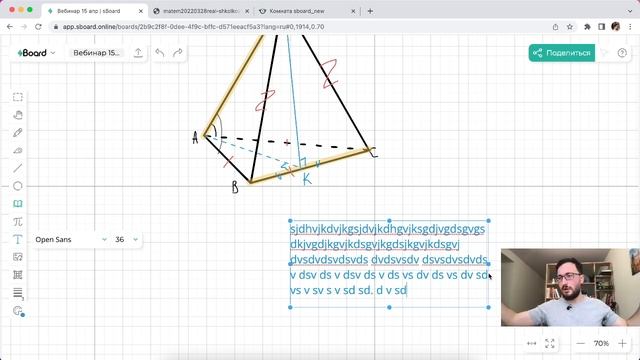The image size is (640, 360).
Task: Reload the current page
Action: tap(38, 27)
